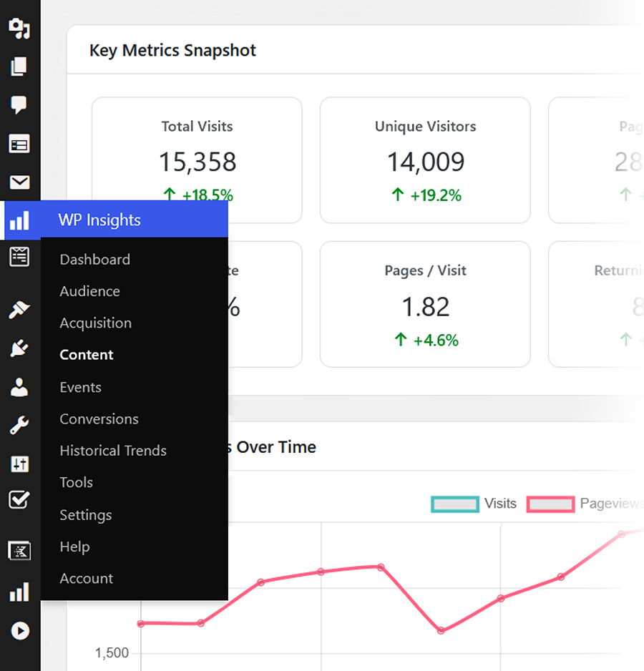Click the 15,358 total visits value

[x=197, y=162]
